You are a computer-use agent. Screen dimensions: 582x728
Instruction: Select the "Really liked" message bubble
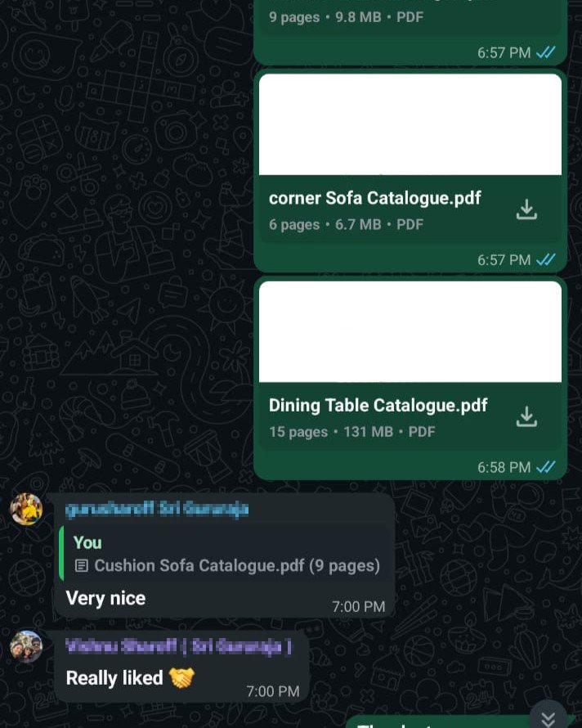click(182, 667)
